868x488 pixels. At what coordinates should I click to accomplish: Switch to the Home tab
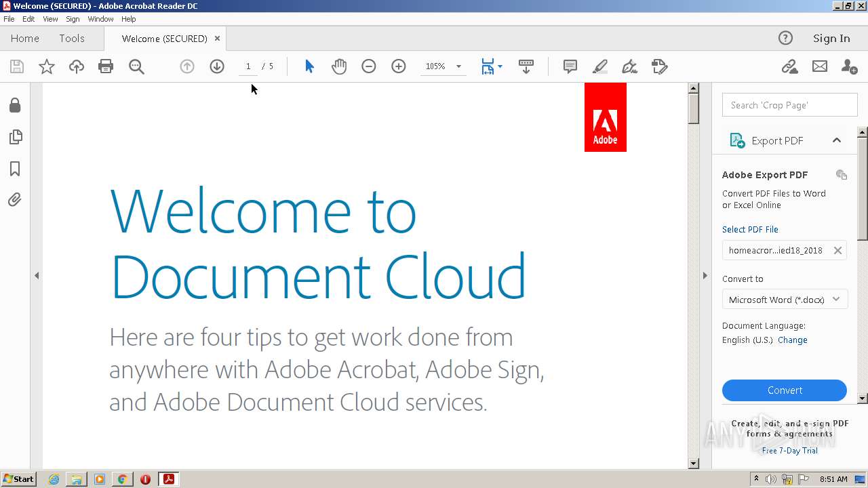tap(25, 39)
